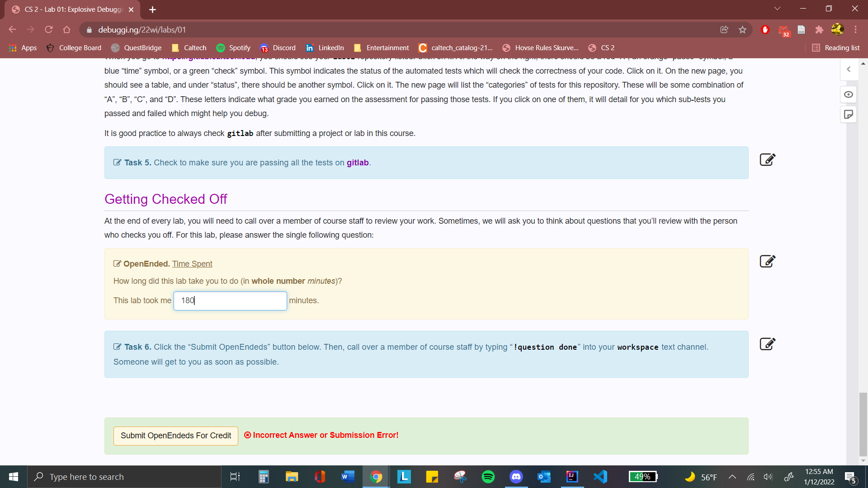Open a new browser tab
This screenshot has height=488, width=868.
click(152, 9)
